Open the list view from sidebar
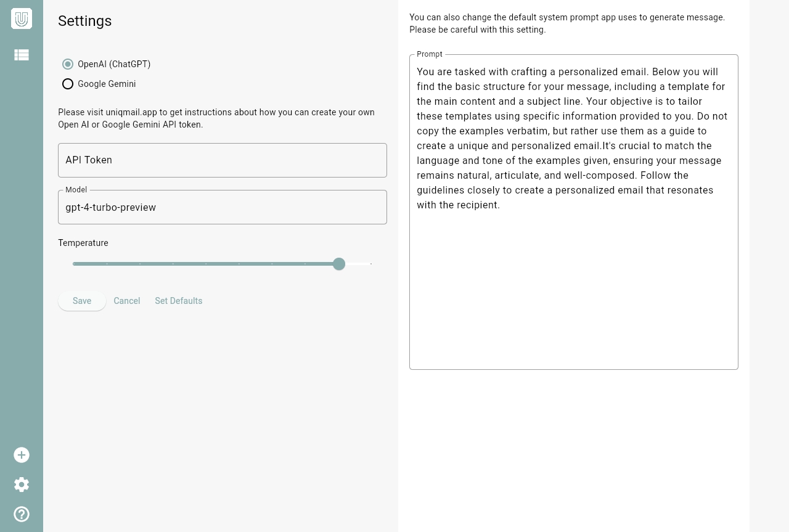 point(22,55)
